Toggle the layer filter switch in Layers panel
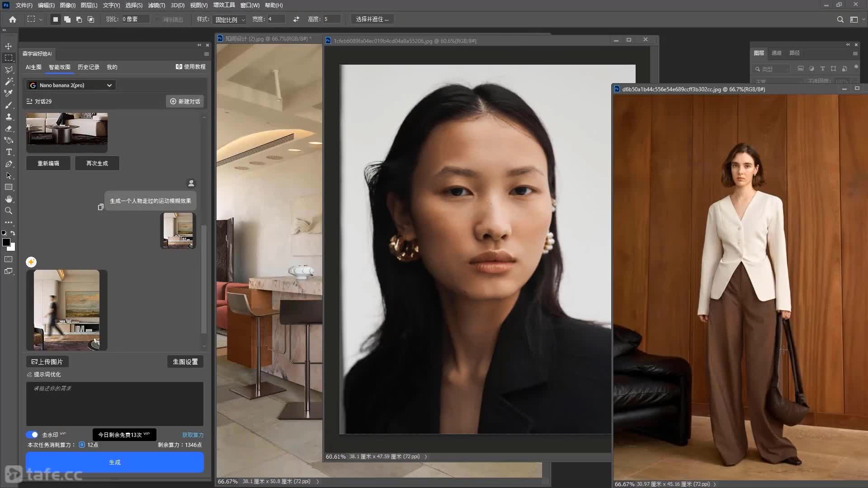 click(x=856, y=67)
